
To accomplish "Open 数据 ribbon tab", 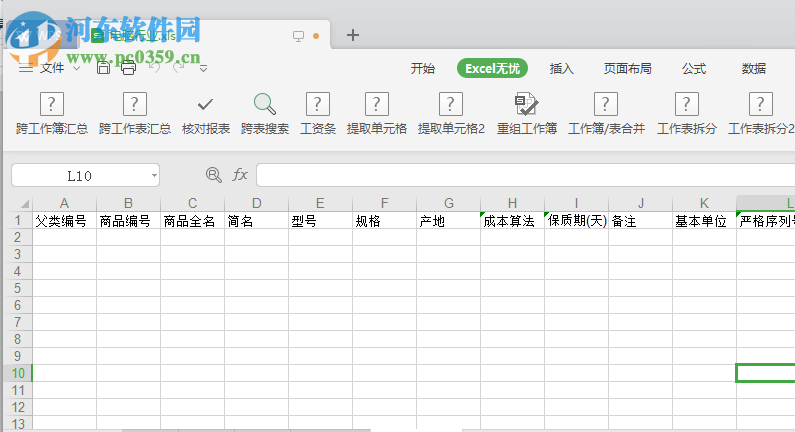I will pyautogui.click(x=754, y=68).
